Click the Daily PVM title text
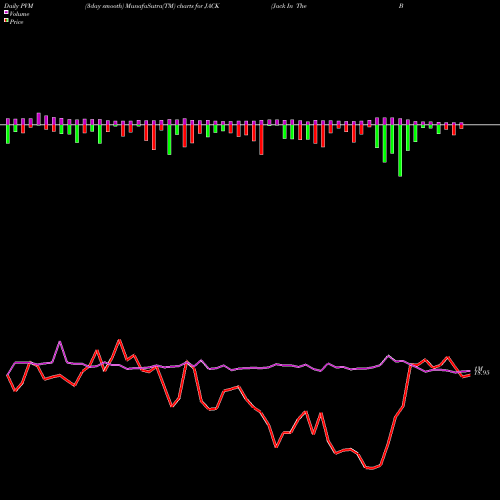 19,6
